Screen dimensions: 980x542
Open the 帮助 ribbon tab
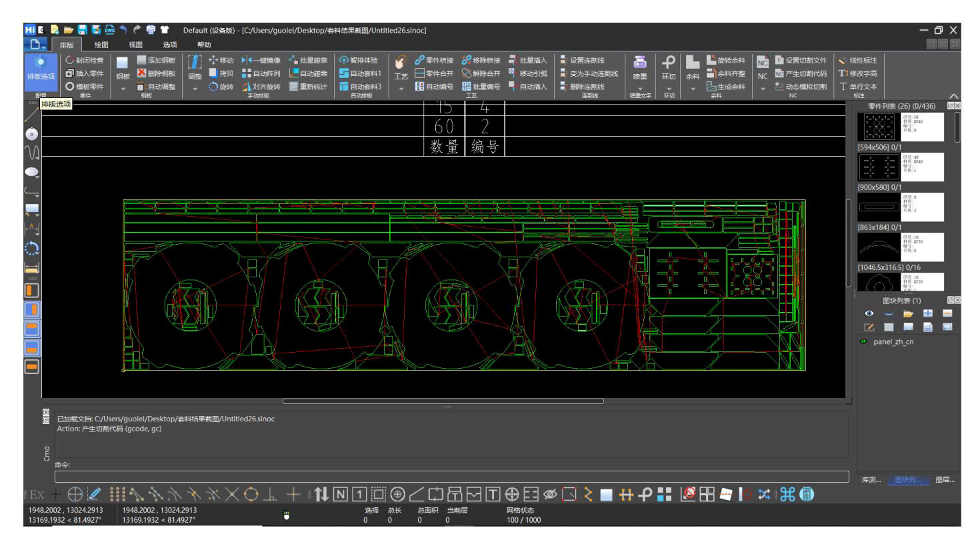pyautogui.click(x=204, y=45)
